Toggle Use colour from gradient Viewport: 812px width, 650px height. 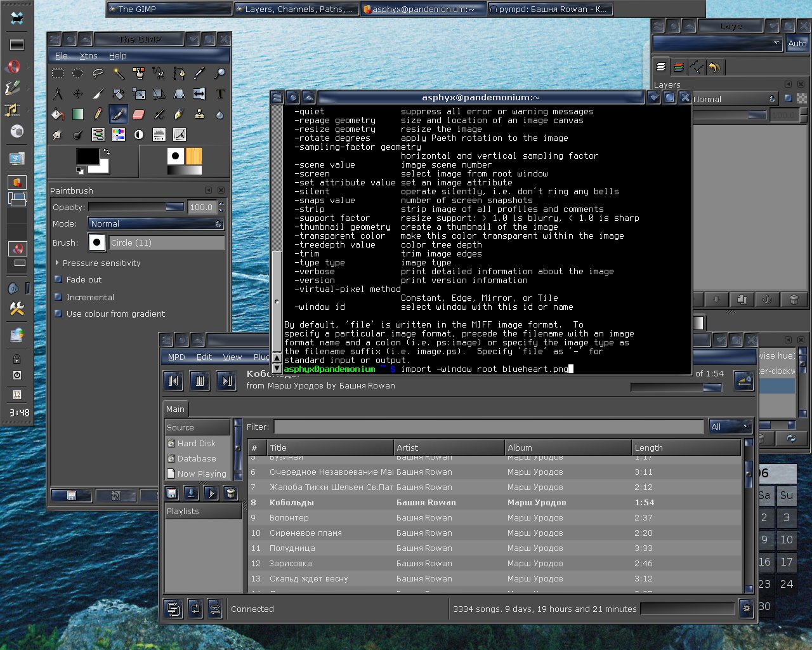pyautogui.click(x=58, y=314)
